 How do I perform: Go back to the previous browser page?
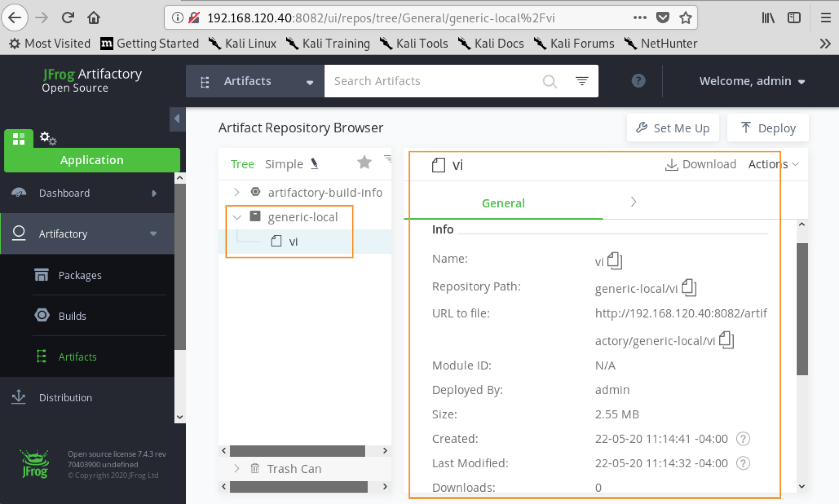pyautogui.click(x=15, y=18)
